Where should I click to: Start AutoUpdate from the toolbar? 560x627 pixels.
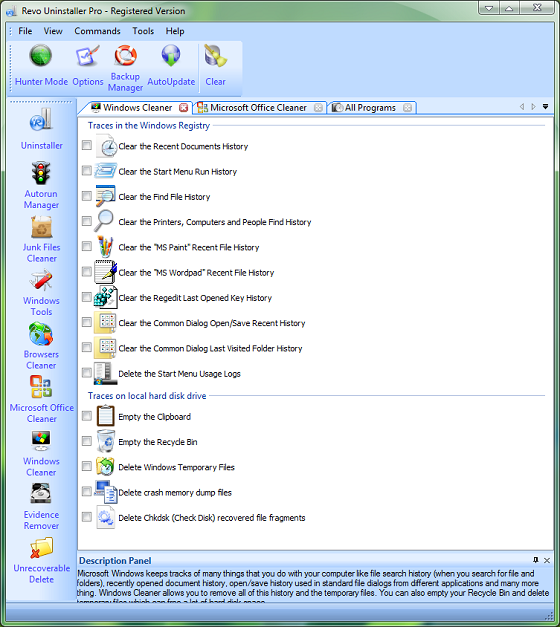171,66
